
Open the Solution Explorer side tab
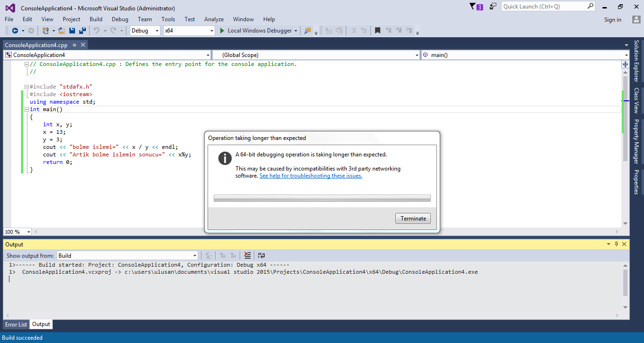click(x=636, y=61)
